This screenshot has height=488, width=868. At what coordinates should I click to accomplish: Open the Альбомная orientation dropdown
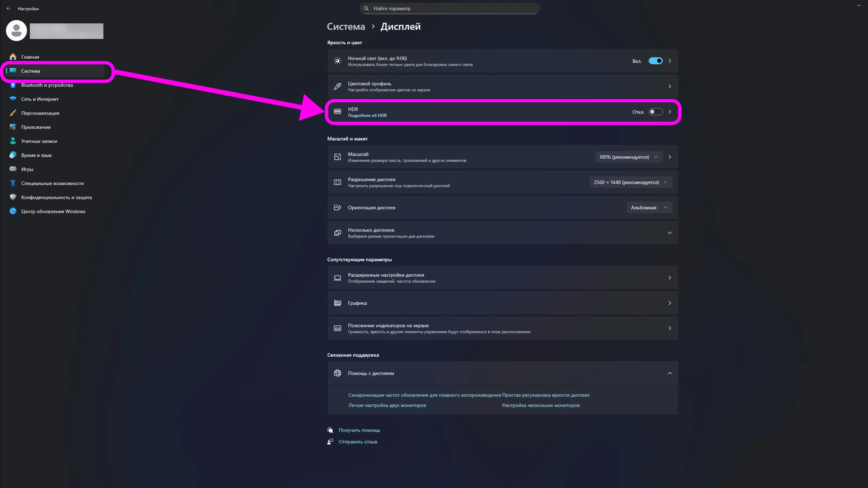(x=649, y=207)
